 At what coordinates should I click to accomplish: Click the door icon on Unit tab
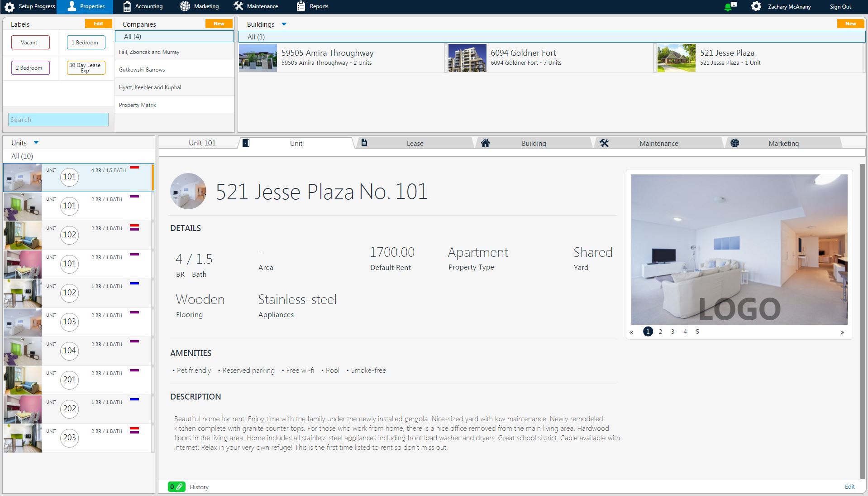pos(246,143)
